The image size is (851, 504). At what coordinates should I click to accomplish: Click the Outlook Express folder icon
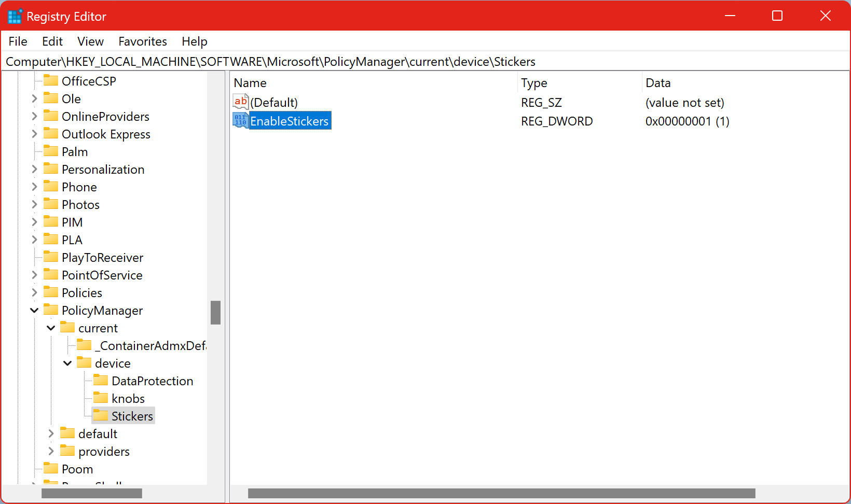51,133
